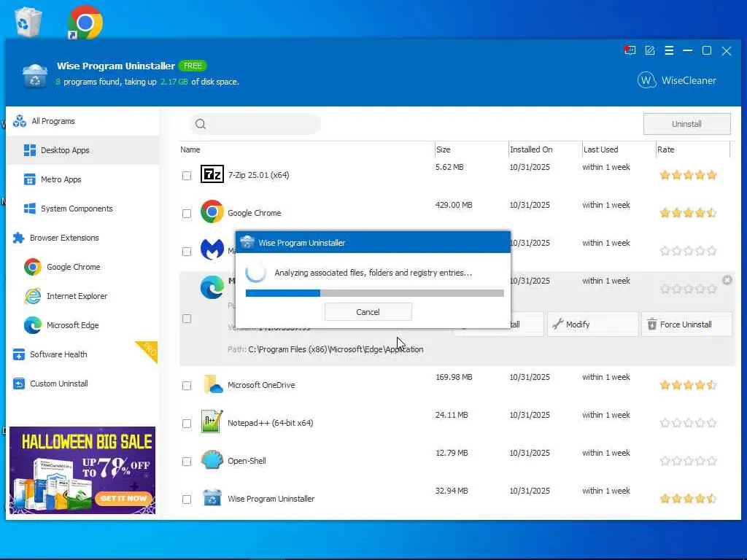Launch Google Chrome desktop shortcut
747x560 pixels.
85,23
